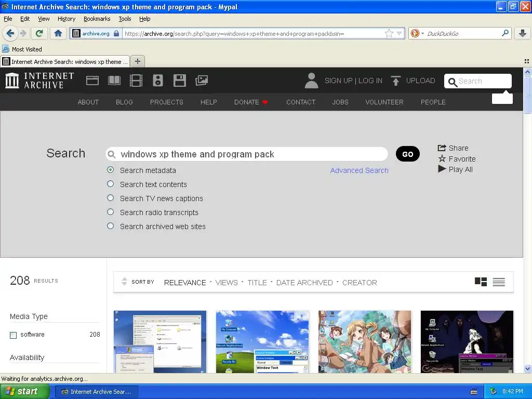Sort results by TITLE
532x399 pixels.
pos(257,283)
